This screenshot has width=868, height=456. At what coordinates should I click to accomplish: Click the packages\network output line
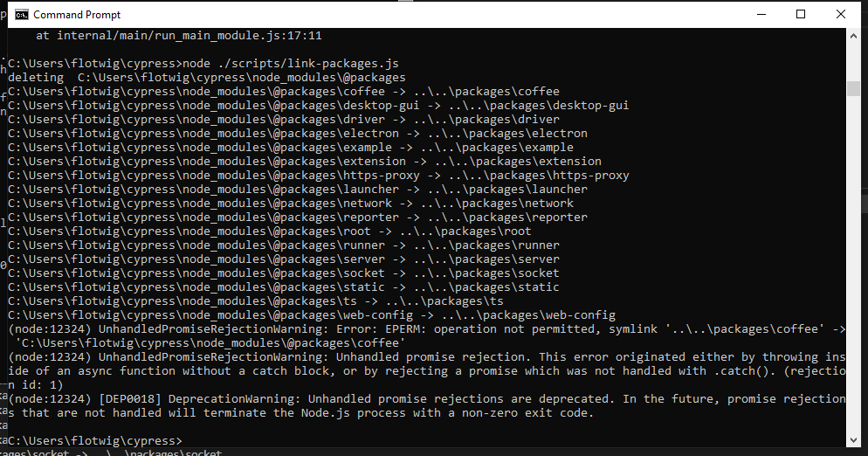pos(291,204)
